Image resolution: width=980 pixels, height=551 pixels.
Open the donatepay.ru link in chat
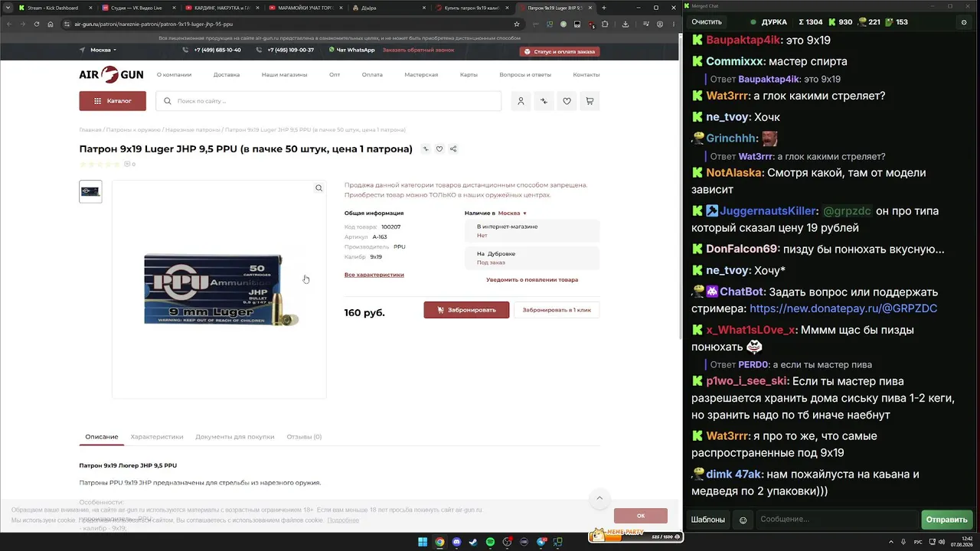[x=843, y=308]
